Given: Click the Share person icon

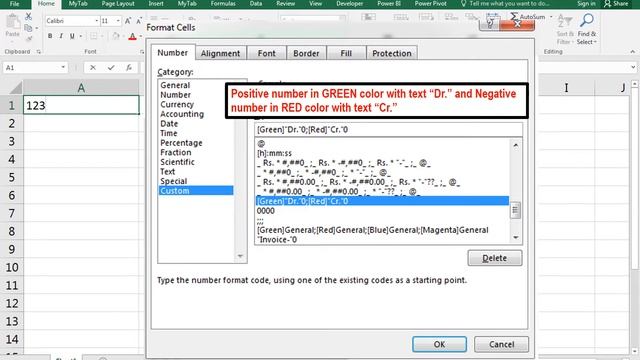Looking at the screenshot, I should (608, 4).
